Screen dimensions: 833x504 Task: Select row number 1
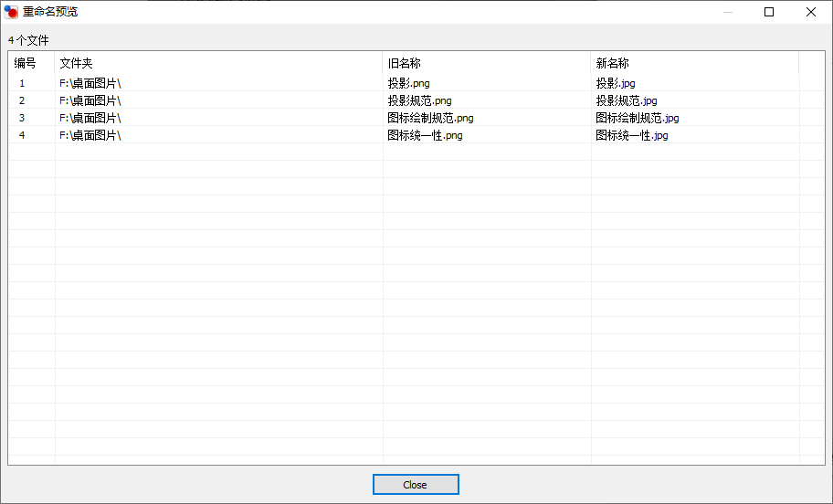(22, 83)
